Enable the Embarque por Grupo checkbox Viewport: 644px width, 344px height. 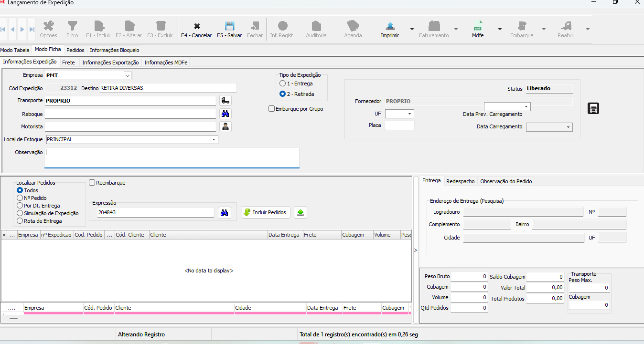[x=272, y=109]
